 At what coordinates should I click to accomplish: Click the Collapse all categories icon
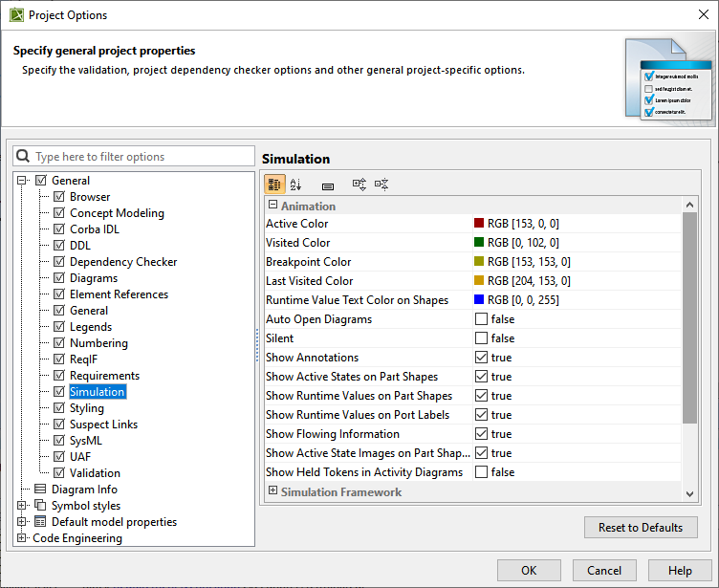(381, 185)
